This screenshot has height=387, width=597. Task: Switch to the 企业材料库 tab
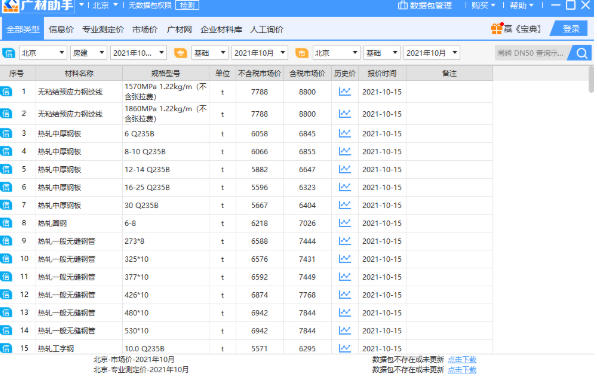(221, 29)
